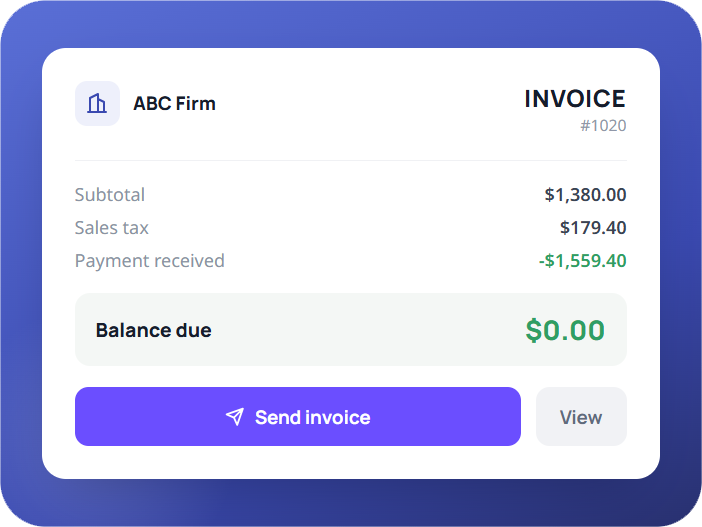Select the ABC Firm company name

point(174,103)
